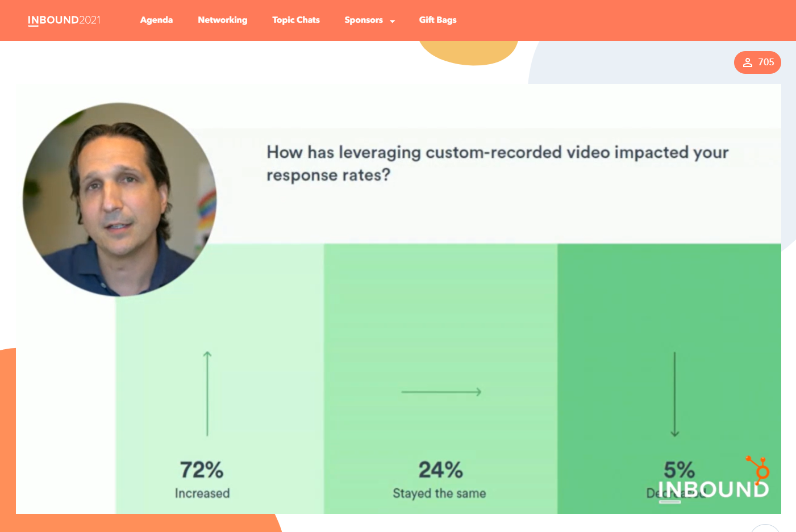The height and width of the screenshot is (532, 796).
Task: Open Topic Chats
Action: tap(296, 20)
